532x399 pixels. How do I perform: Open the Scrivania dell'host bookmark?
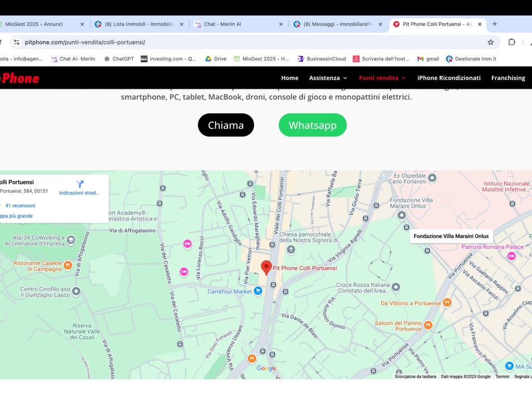tap(381, 59)
